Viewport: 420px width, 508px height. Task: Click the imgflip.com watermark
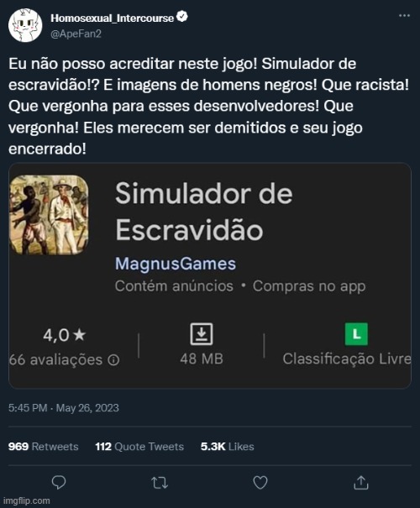click(25, 500)
